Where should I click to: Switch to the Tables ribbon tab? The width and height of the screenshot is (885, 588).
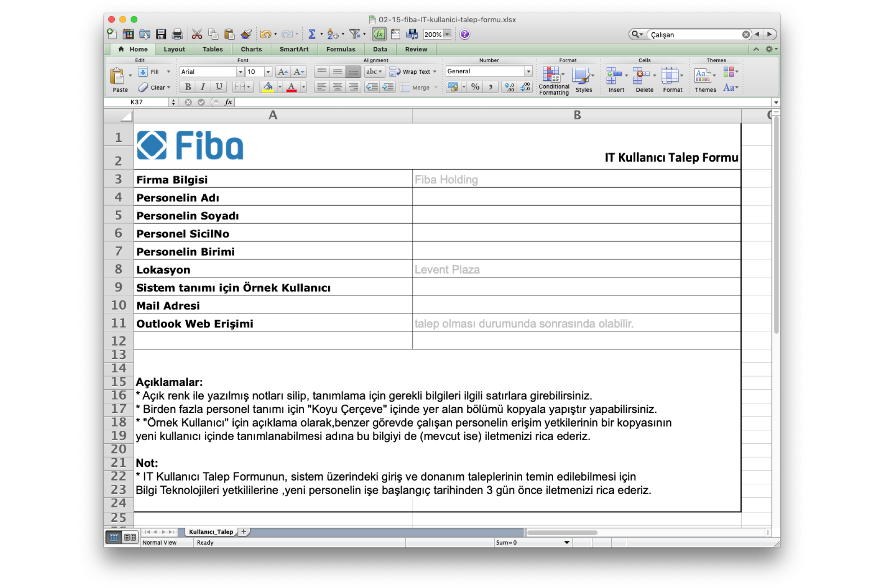(x=212, y=49)
